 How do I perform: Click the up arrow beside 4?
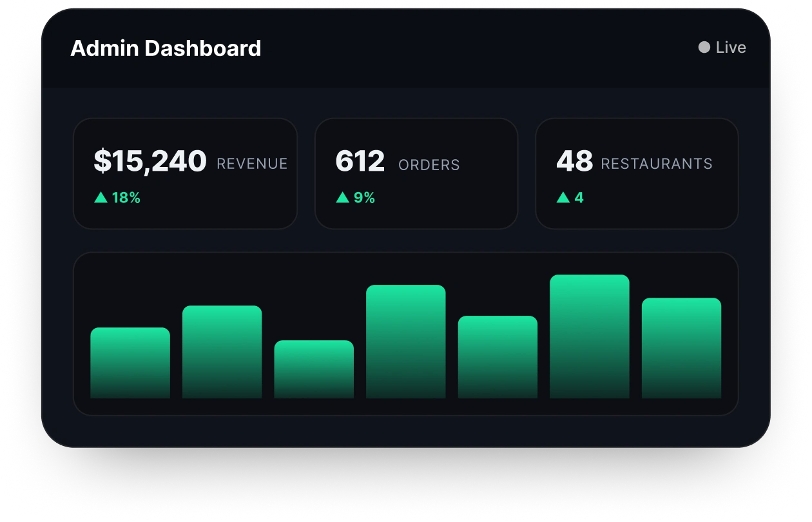(563, 197)
